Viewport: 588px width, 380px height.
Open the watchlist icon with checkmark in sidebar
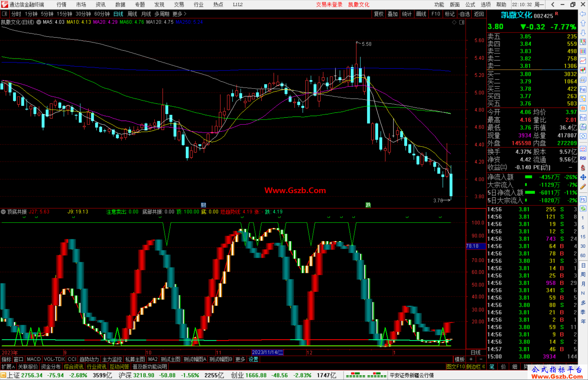click(x=583, y=42)
